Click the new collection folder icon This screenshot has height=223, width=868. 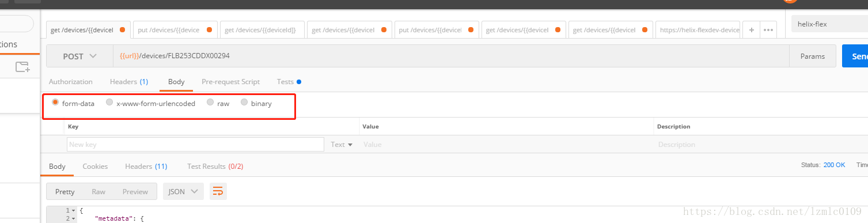coord(22,67)
